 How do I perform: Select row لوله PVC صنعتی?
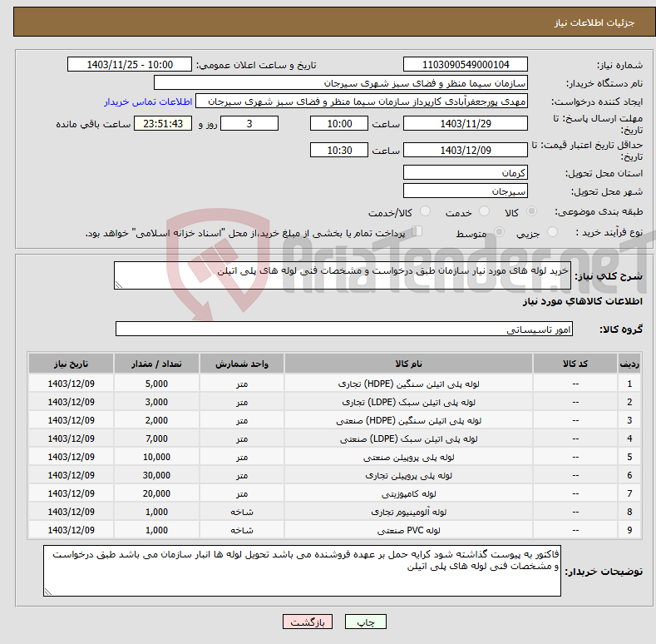(x=335, y=530)
